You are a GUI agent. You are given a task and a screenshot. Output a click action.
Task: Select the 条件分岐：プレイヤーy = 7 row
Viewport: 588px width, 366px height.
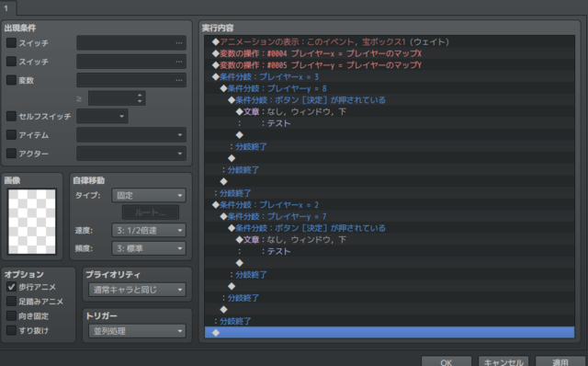point(390,216)
